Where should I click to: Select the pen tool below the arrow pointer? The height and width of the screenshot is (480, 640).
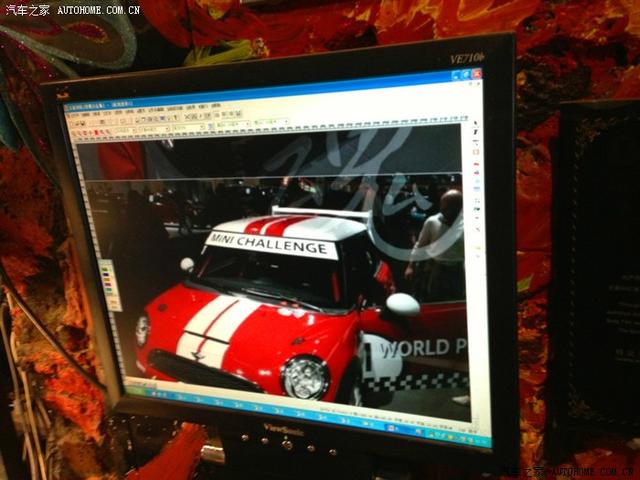point(476,132)
